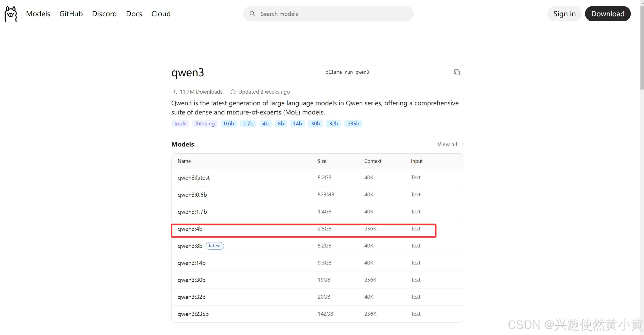Click the Sign in button
Image resolution: width=644 pixels, height=335 pixels.
[564, 14]
